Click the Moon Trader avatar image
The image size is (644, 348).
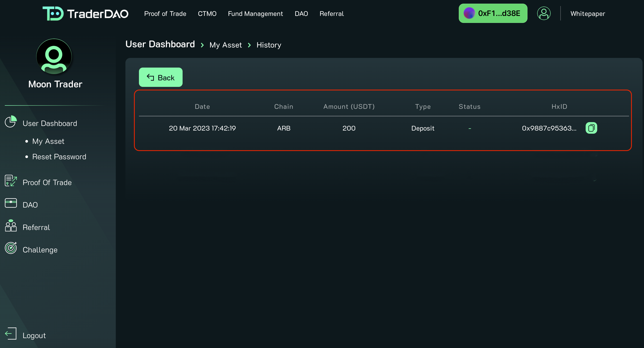click(x=54, y=56)
